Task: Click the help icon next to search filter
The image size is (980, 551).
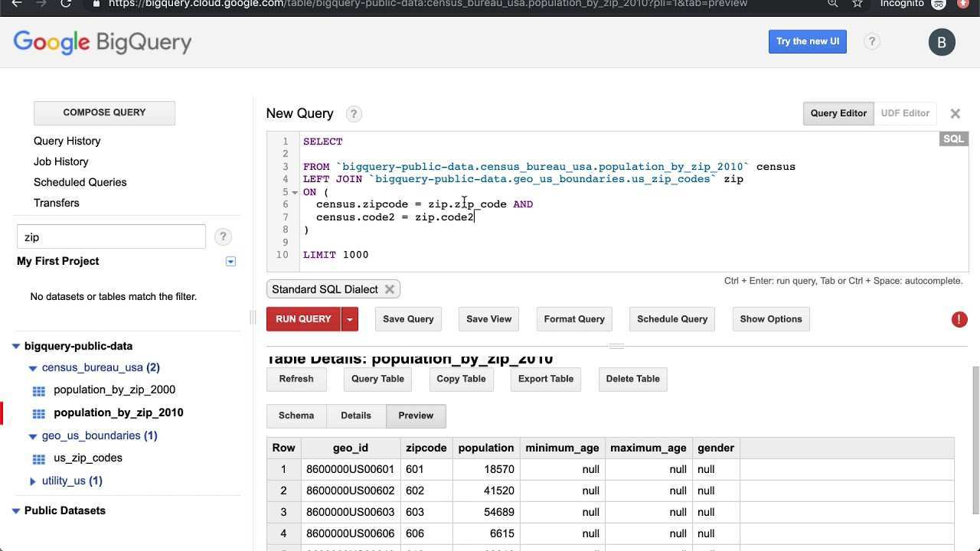Action: pos(223,237)
